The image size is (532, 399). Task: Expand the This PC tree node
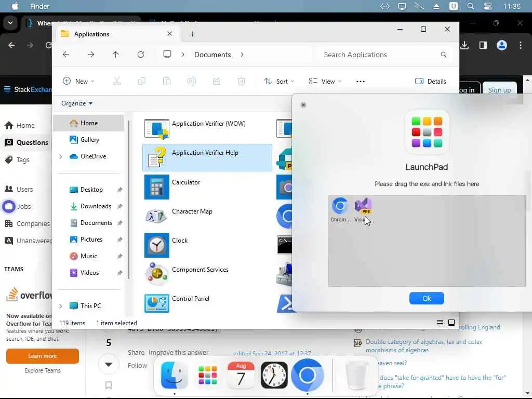pyautogui.click(x=60, y=306)
